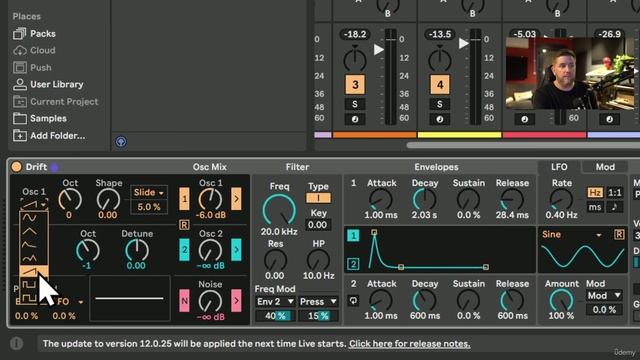The width and height of the screenshot is (640, 360).
Task: Solo track 4 with S button
Action: pos(440,104)
